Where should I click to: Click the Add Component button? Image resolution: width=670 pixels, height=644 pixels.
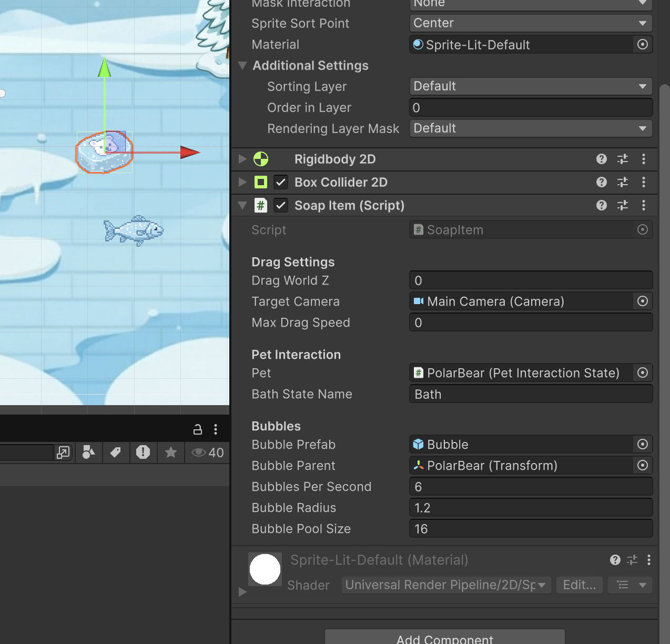(445, 637)
